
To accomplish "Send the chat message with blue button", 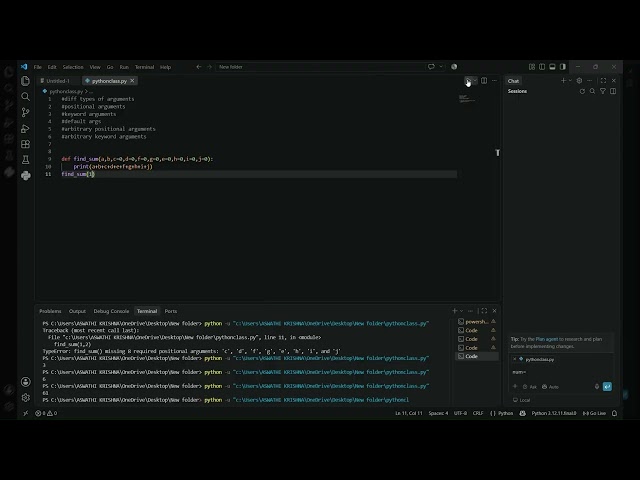I will (607, 387).
